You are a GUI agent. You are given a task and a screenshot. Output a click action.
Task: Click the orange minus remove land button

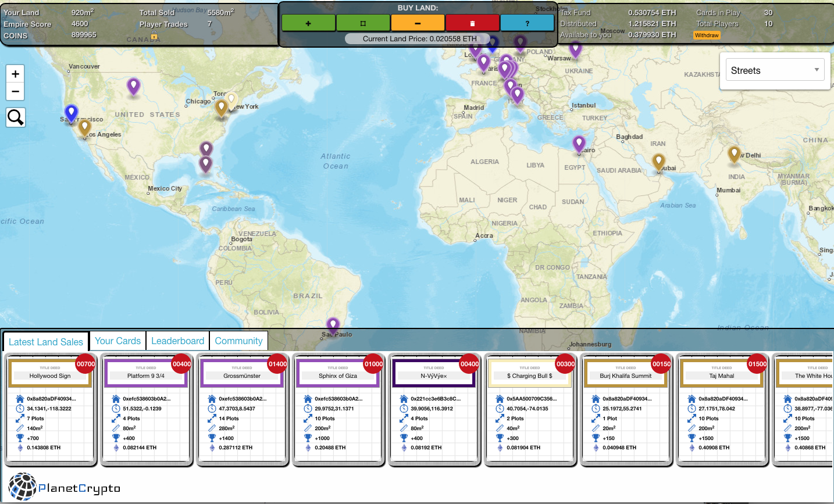point(418,23)
